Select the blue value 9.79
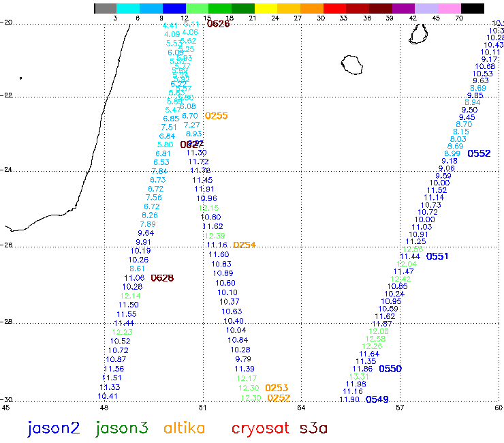 click(x=243, y=359)
